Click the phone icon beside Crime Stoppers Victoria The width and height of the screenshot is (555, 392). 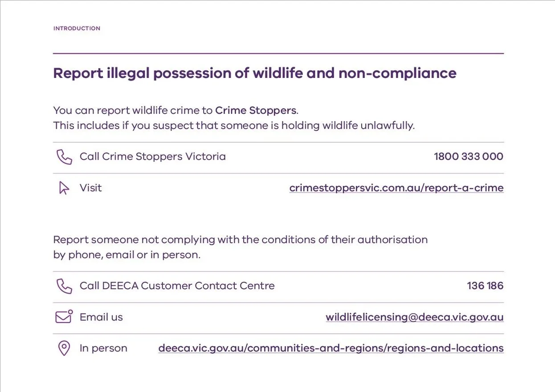64,157
